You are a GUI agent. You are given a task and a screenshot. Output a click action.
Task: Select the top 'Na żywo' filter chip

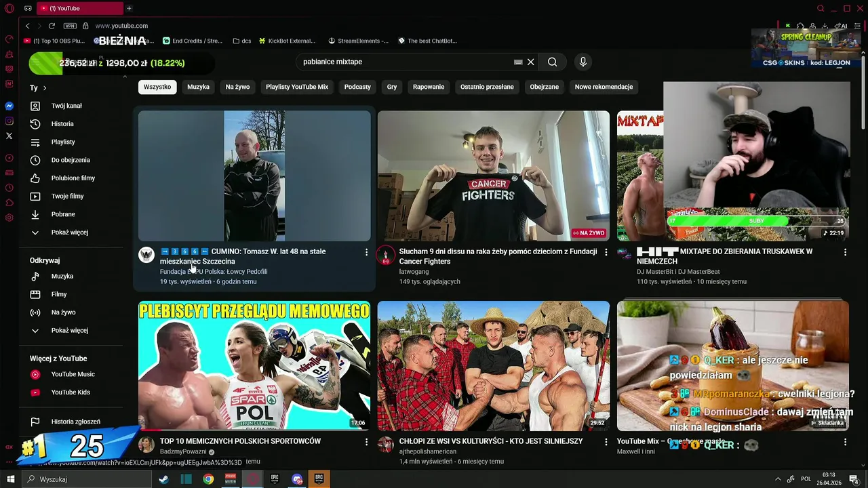click(x=237, y=87)
